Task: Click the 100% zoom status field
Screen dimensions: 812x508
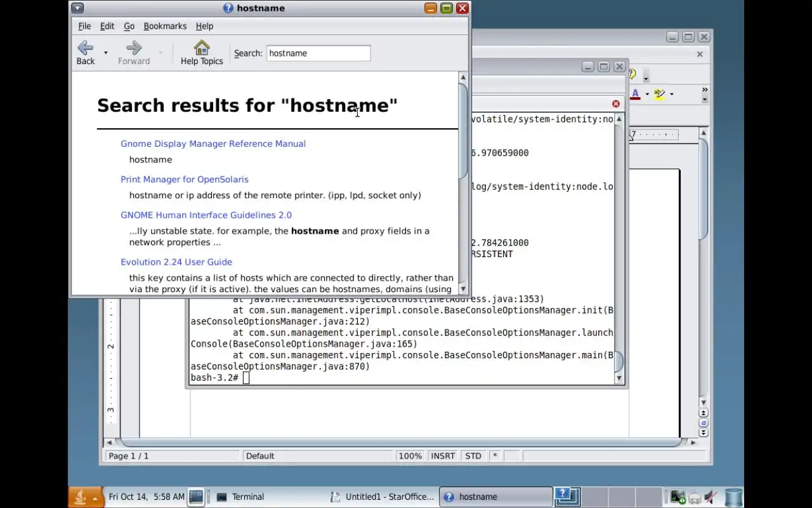Action: (410, 456)
